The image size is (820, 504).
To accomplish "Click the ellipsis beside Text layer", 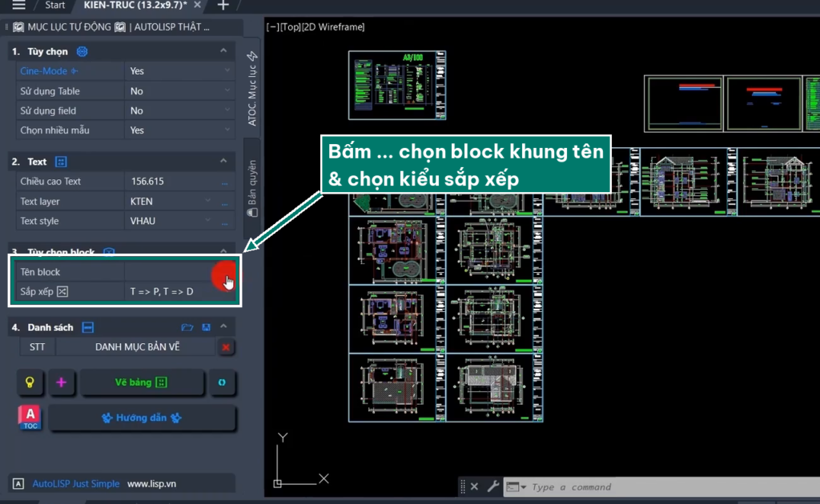I will coord(225,202).
